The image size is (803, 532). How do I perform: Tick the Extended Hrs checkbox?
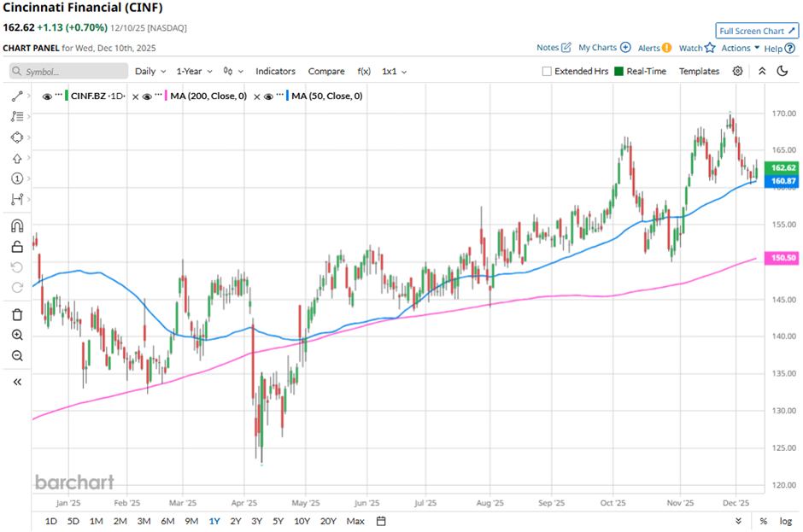point(547,72)
